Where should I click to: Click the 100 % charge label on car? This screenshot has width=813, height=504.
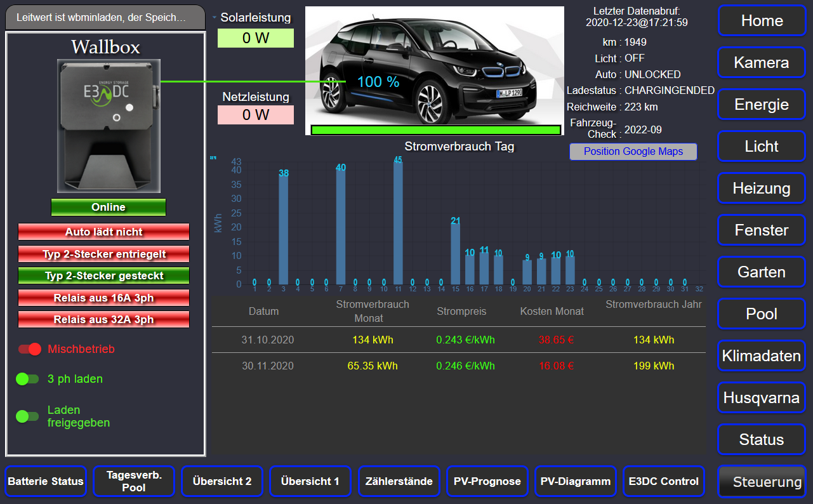378,82
